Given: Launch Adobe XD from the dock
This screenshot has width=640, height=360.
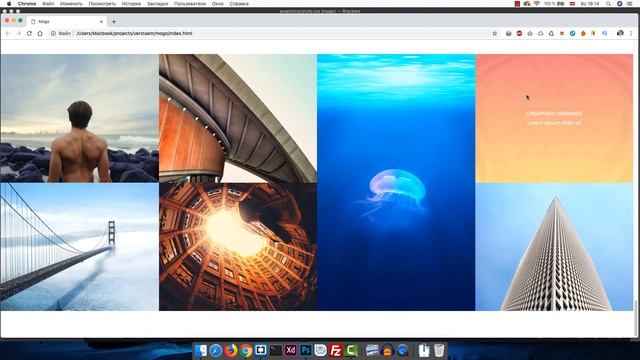Looking at the screenshot, I should click(291, 350).
